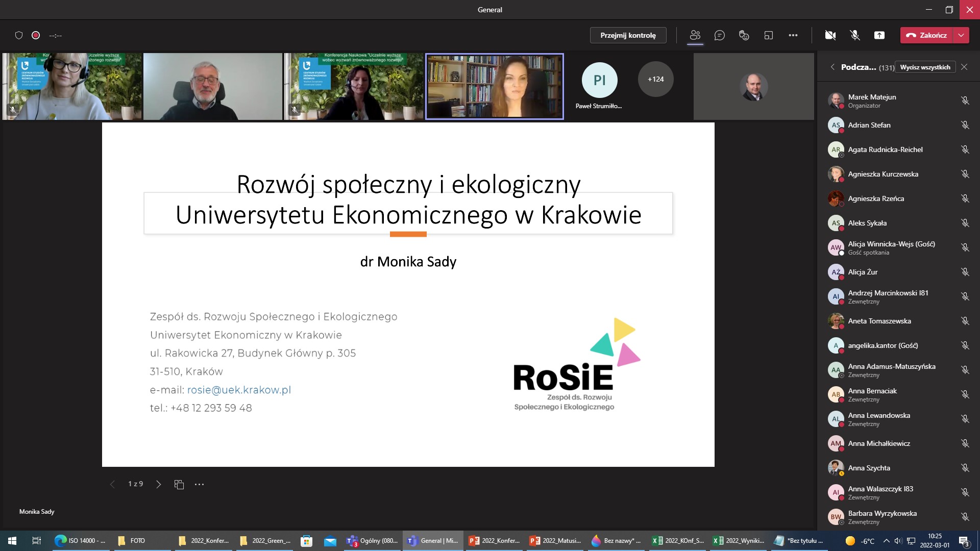Share content using the share icon
980x551 pixels.
coord(879,35)
